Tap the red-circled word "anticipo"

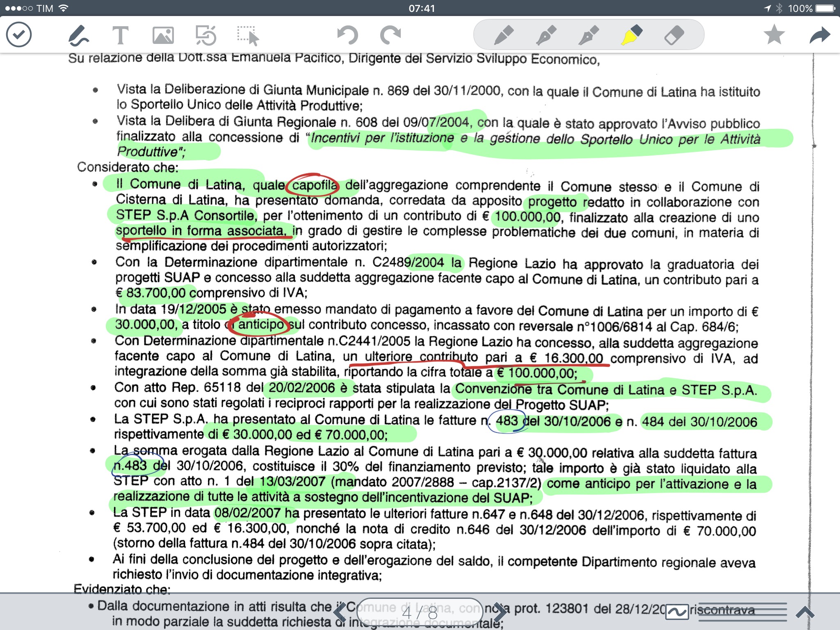coord(261,324)
